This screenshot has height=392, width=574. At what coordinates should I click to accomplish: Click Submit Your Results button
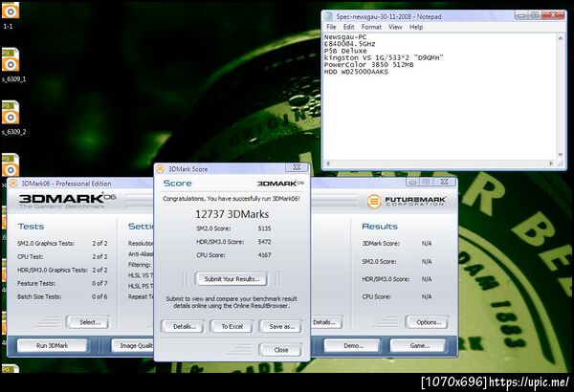(x=232, y=279)
